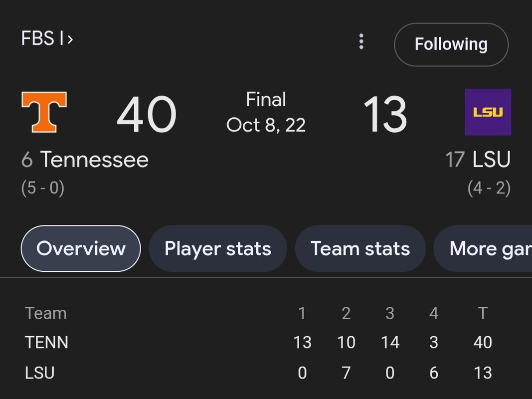Click Tennessee's (5 - 0) record
This screenshot has width=532, height=399.
43,188
